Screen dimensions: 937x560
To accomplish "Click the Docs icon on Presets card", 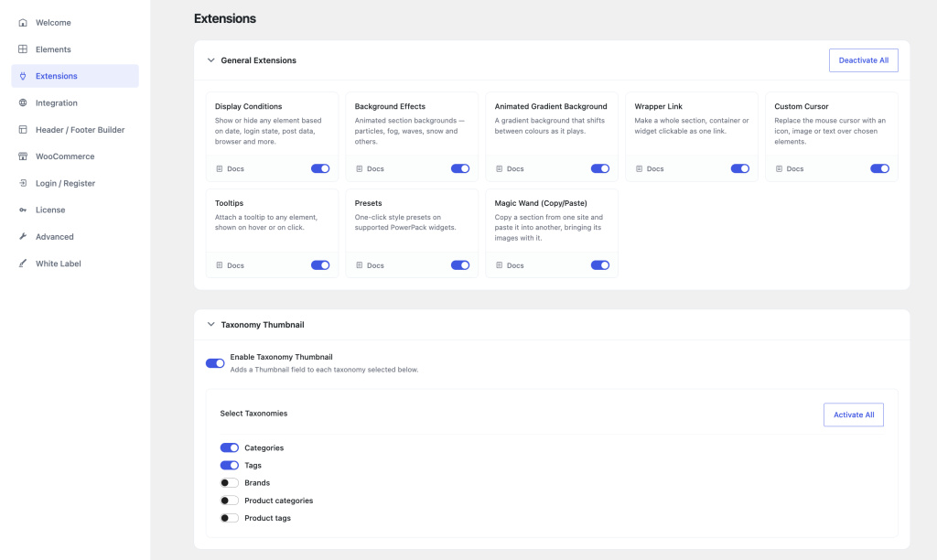I will [359, 265].
